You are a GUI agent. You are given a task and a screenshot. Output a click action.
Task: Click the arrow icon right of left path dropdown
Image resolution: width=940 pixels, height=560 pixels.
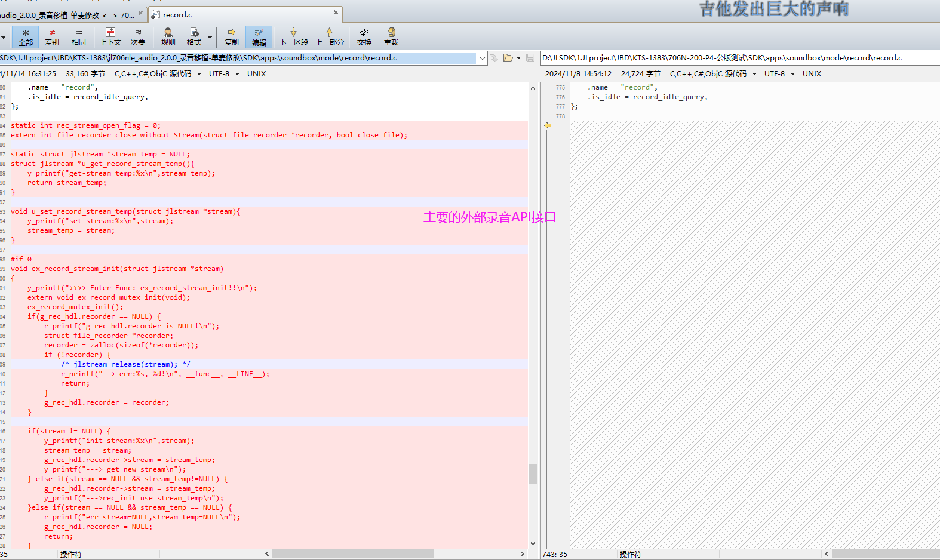coord(494,58)
